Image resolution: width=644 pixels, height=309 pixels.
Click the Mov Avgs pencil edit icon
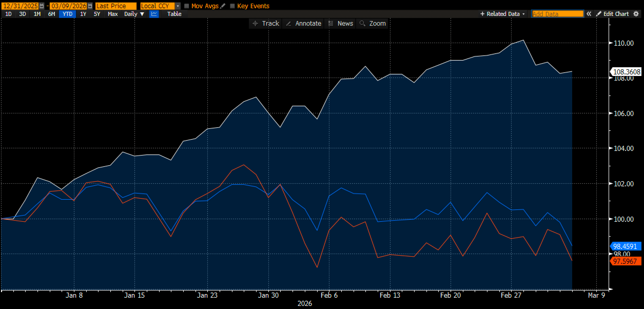coord(223,6)
